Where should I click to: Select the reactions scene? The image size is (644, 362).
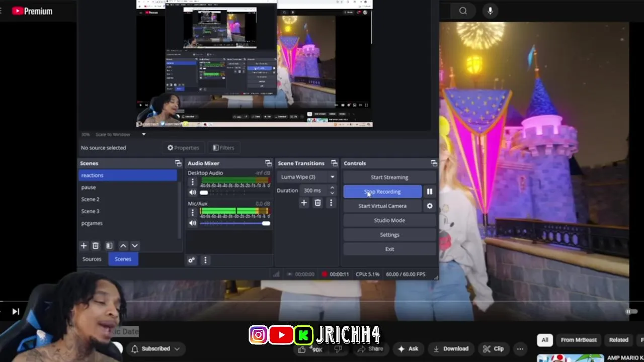[128, 175]
